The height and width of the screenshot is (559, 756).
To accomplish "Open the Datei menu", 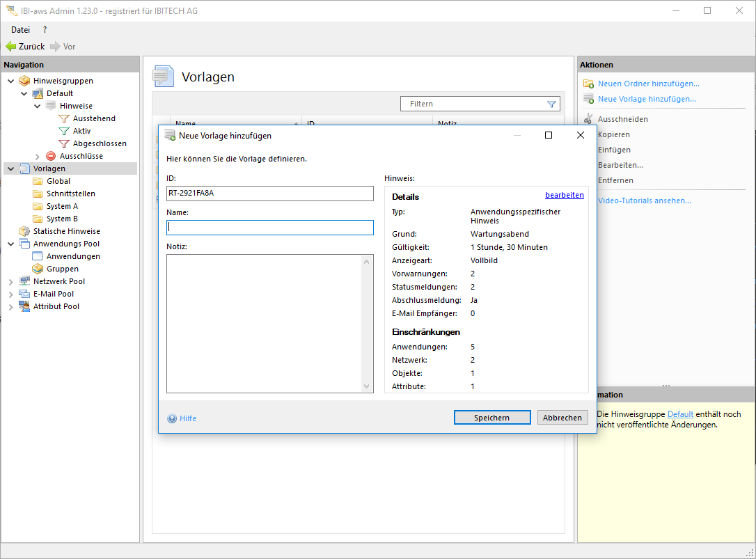I will click(x=20, y=30).
